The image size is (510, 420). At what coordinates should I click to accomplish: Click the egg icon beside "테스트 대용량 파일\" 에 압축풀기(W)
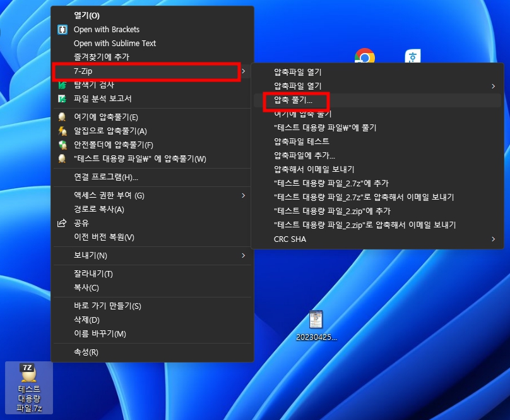pyautogui.click(x=62, y=159)
